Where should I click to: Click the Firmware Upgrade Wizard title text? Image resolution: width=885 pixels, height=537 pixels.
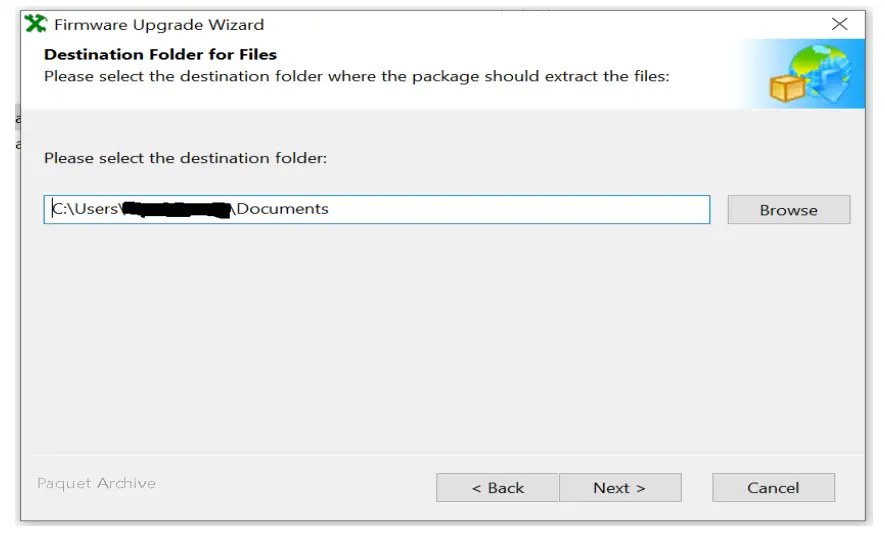click(x=159, y=24)
